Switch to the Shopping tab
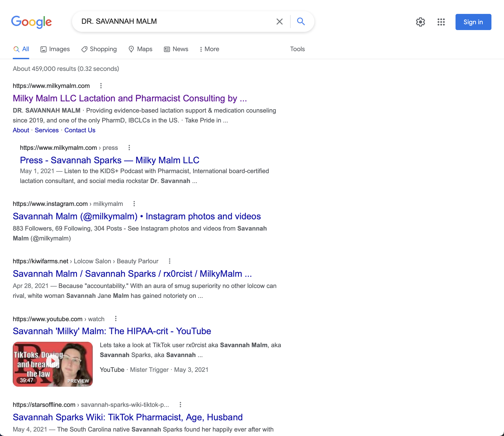 click(99, 49)
